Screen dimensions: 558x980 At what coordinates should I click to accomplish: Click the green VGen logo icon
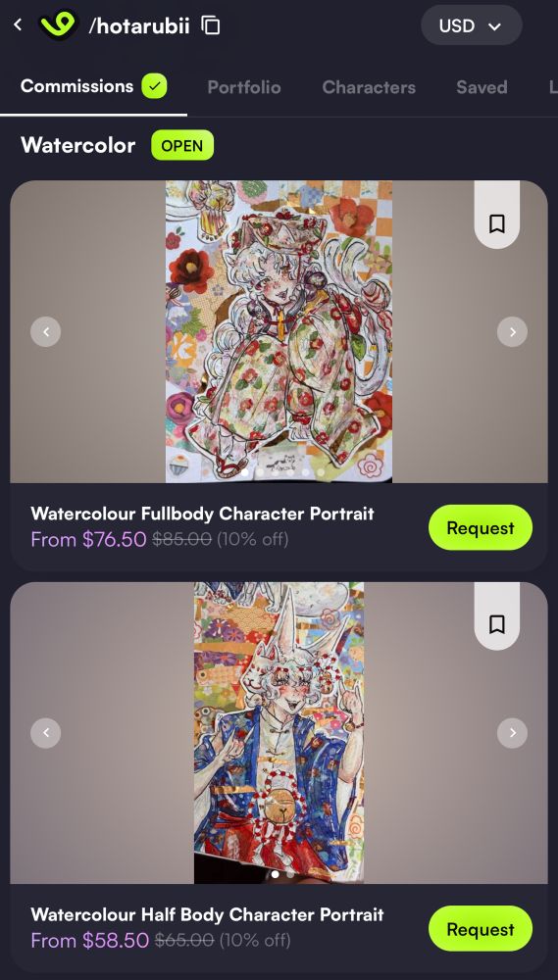pos(58,25)
